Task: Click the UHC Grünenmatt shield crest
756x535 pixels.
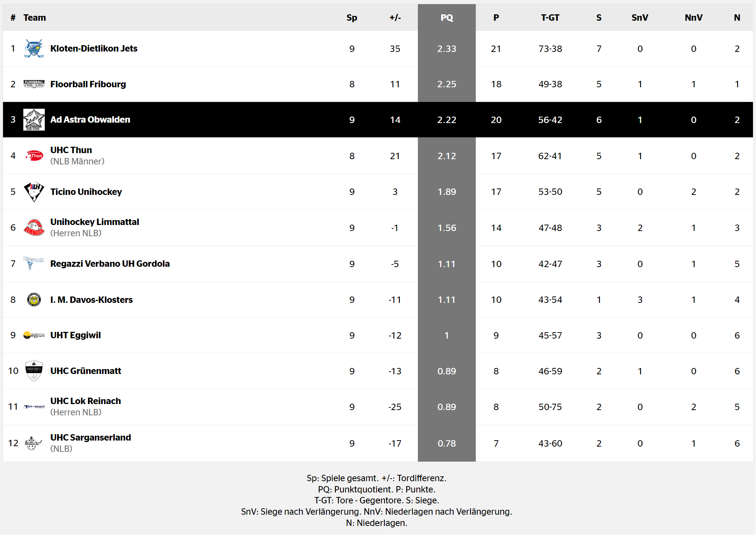Action: point(34,371)
